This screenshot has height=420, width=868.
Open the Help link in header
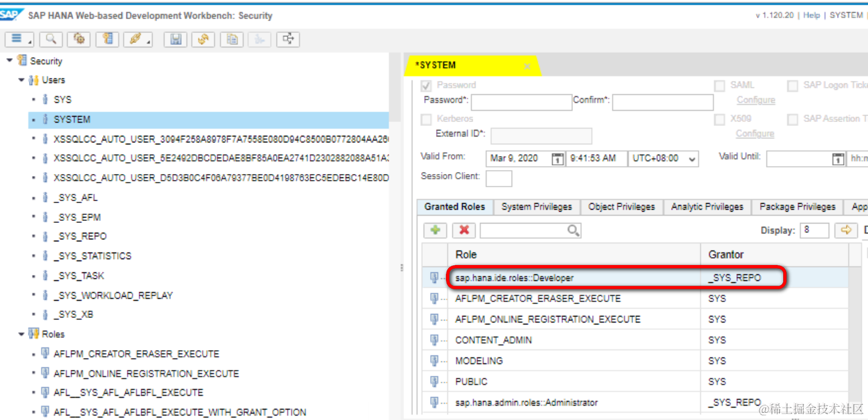[811, 15]
